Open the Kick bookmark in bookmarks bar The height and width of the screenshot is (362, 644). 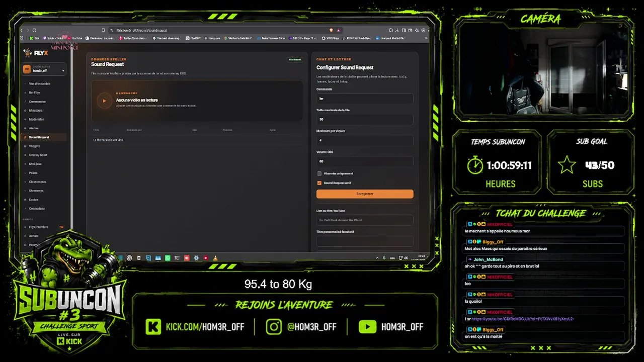pos(34,38)
